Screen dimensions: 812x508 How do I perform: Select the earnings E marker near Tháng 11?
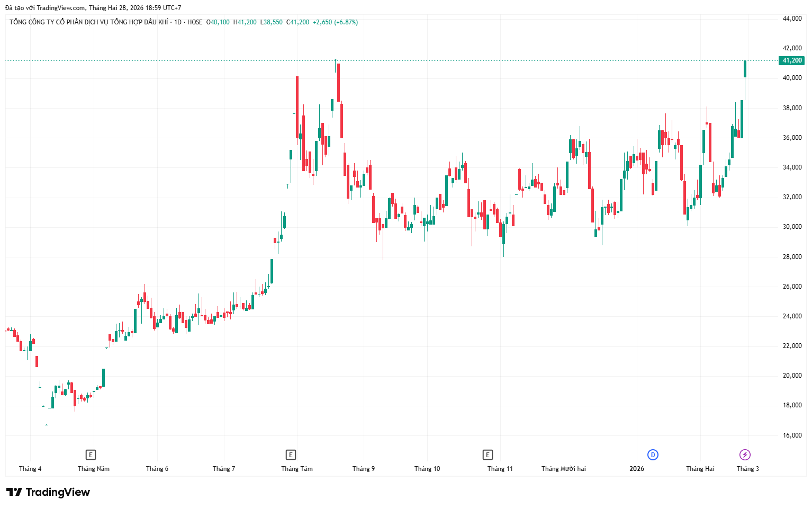pyautogui.click(x=488, y=454)
